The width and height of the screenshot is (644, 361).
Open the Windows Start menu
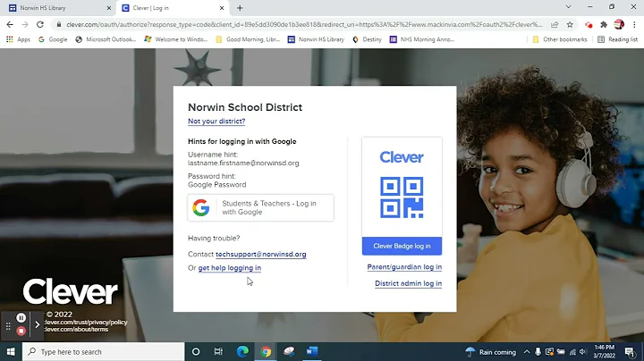click(11, 352)
